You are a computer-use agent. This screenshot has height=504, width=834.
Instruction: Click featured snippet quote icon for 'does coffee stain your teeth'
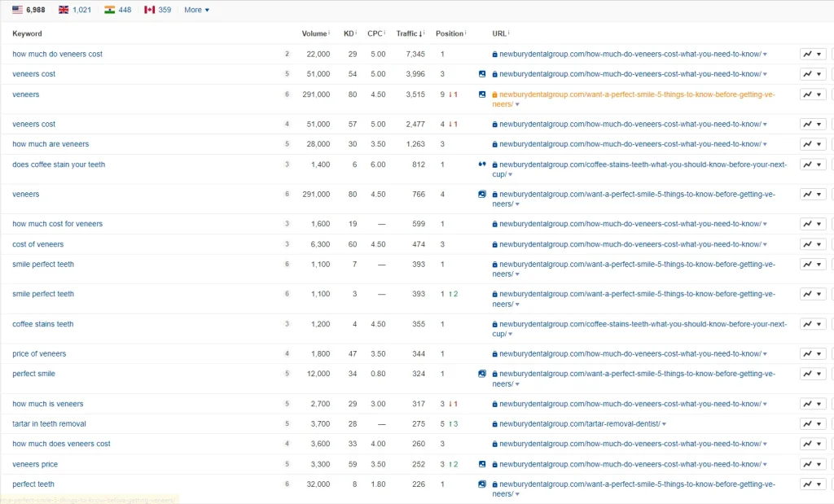(x=482, y=164)
